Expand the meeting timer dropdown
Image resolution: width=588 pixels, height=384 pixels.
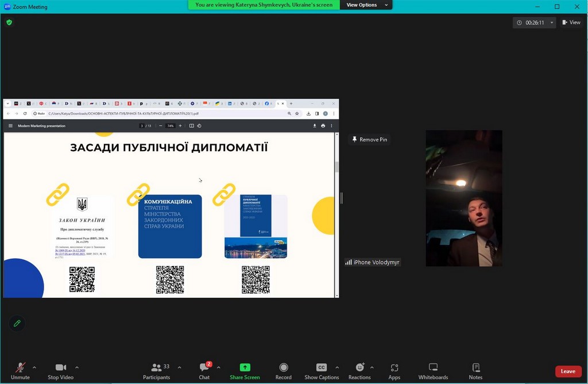pos(552,23)
